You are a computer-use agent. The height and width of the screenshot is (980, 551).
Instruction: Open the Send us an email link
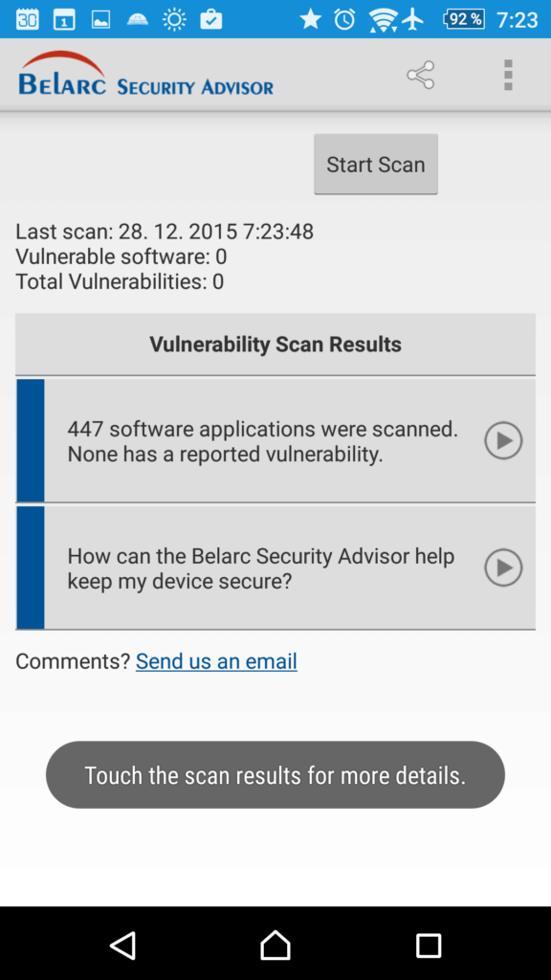(216, 661)
